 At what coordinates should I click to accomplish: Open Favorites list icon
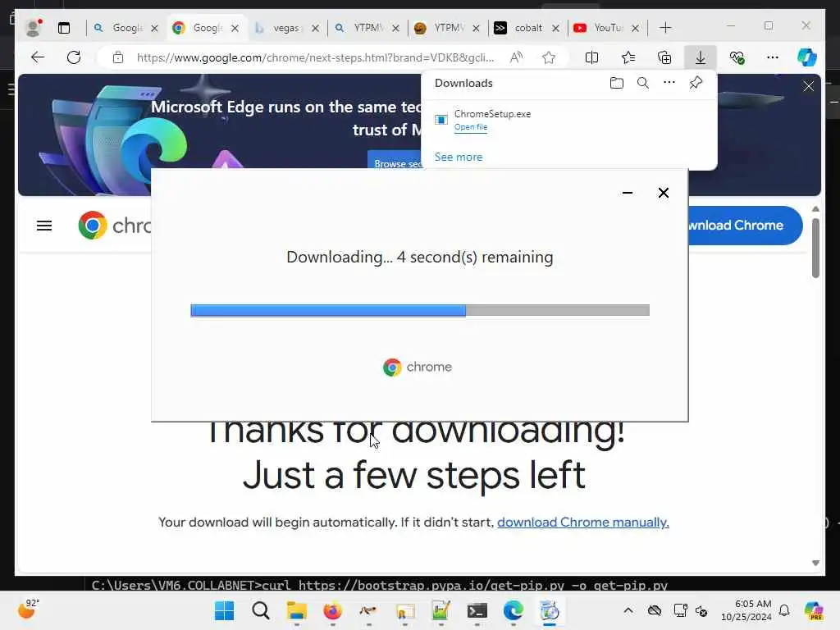[628, 57]
